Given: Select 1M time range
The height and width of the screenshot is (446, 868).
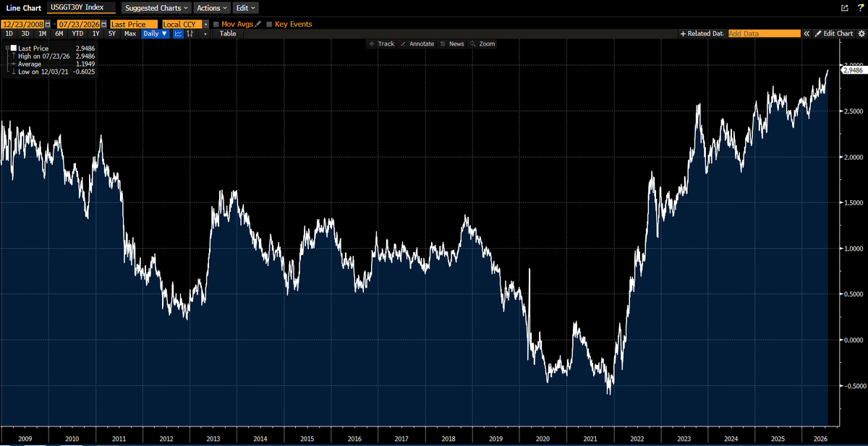Looking at the screenshot, I should coord(42,33).
